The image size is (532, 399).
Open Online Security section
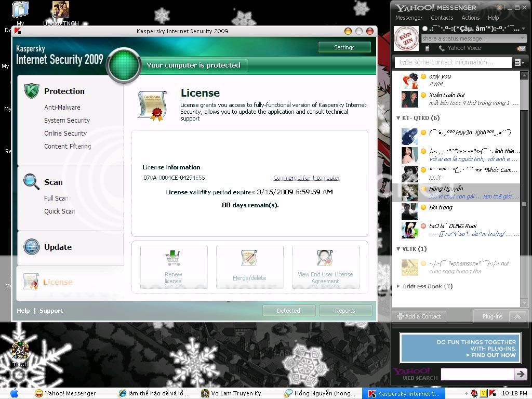point(65,133)
